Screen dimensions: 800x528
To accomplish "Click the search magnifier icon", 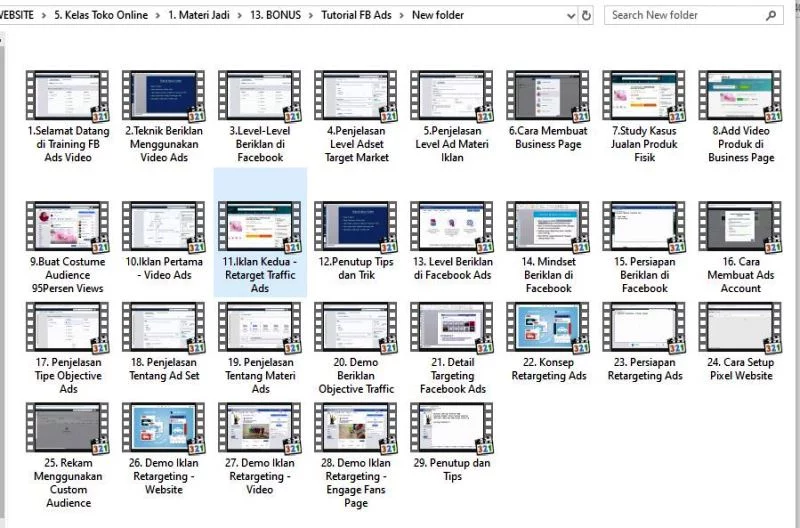I will click(x=771, y=15).
